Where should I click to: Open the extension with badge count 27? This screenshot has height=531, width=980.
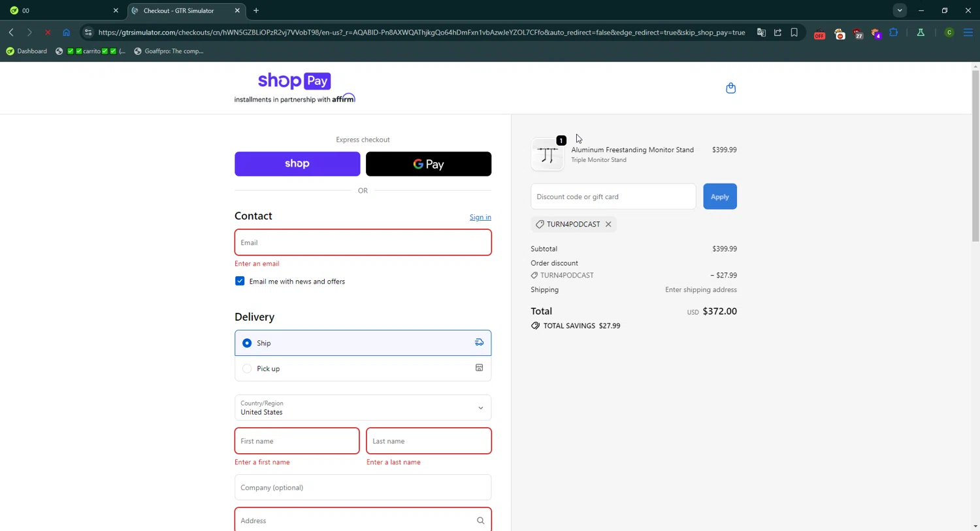pos(858,33)
